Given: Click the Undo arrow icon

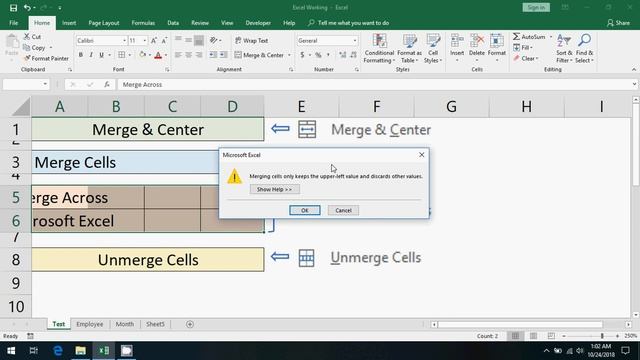Looking at the screenshot, I should tap(27, 8).
